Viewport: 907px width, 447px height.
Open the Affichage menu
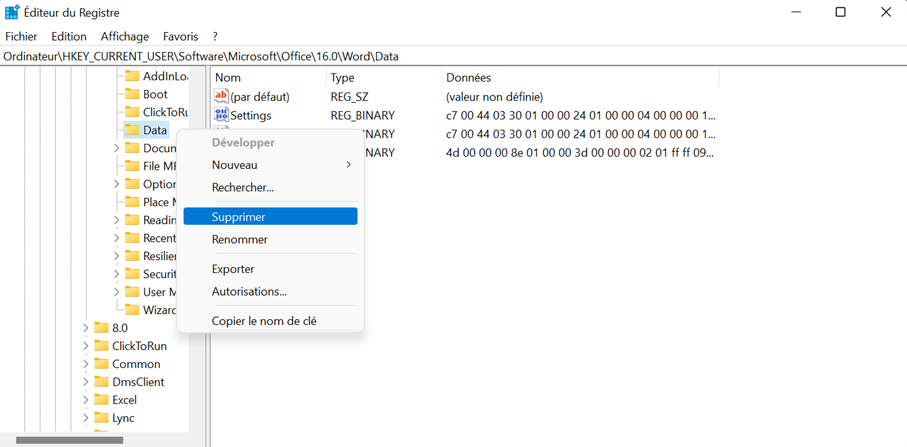(x=125, y=36)
